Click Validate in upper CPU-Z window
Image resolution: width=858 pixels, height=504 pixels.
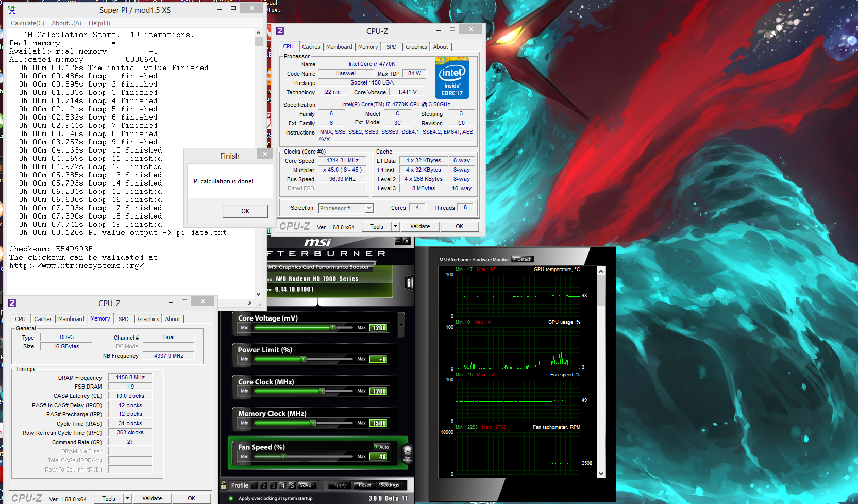pyautogui.click(x=420, y=226)
